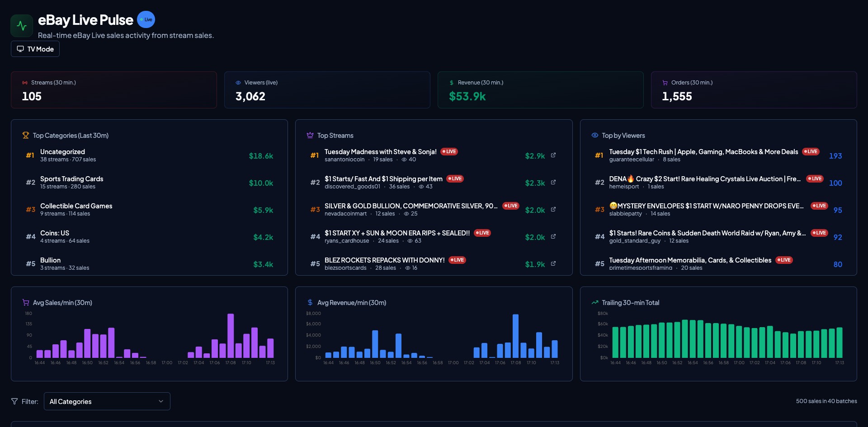Click LIVE badge on MYSTERY ENVELOPES stream
Image resolution: width=868 pixels, height=427 pixels.
[819, 206]
